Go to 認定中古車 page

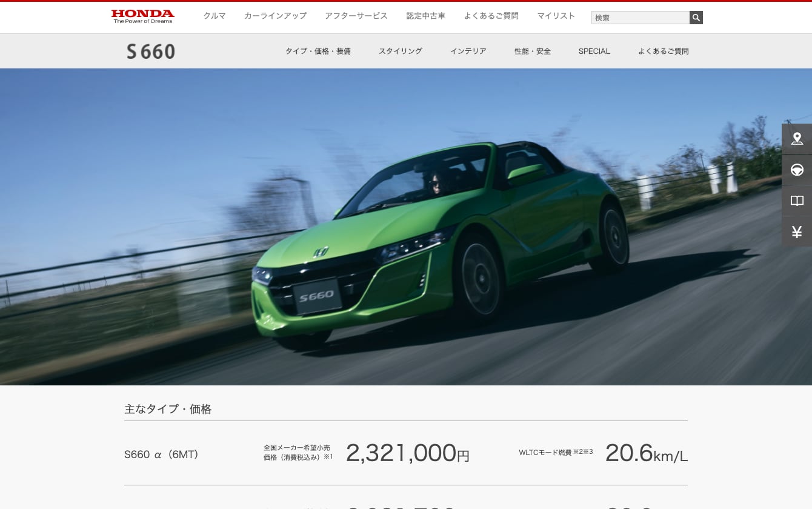tap(425, 16)
